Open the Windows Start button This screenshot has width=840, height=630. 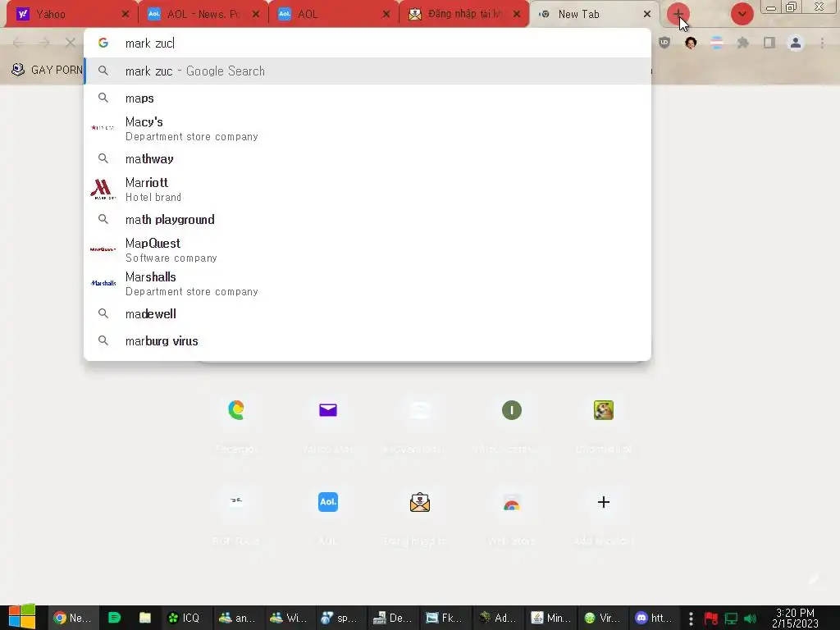[x=21, y=618]
